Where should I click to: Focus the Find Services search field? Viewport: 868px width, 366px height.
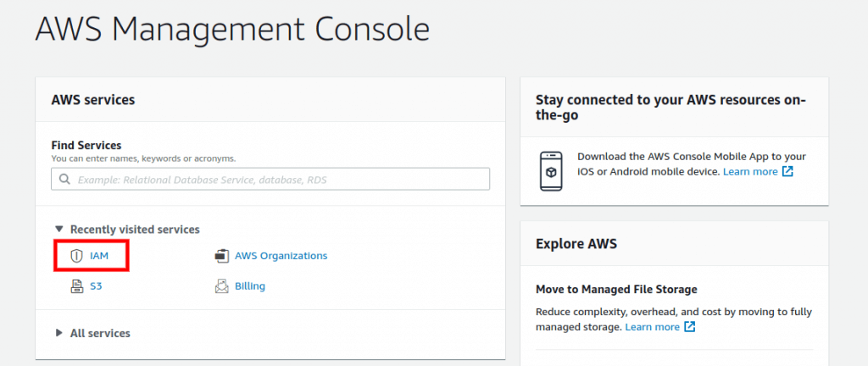point(270,179)
